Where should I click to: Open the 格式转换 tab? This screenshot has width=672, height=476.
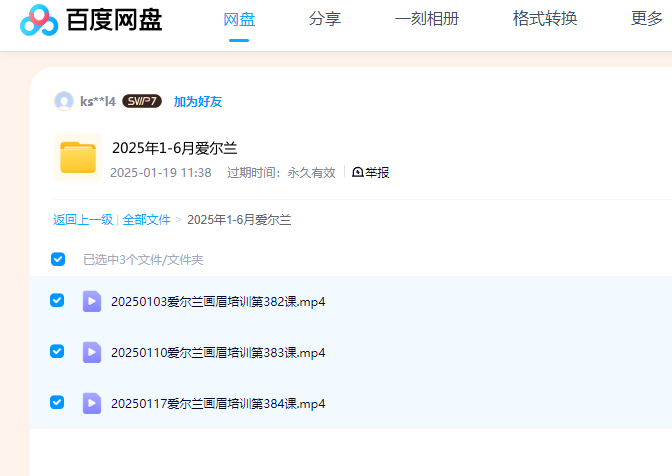tap(545, 18)
